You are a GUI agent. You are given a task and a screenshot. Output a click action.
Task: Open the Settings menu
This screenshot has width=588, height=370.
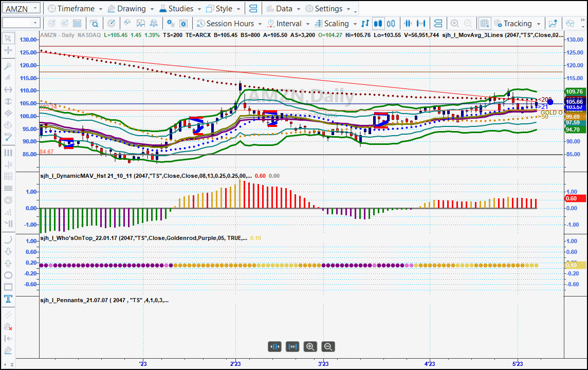coord(328,8)
